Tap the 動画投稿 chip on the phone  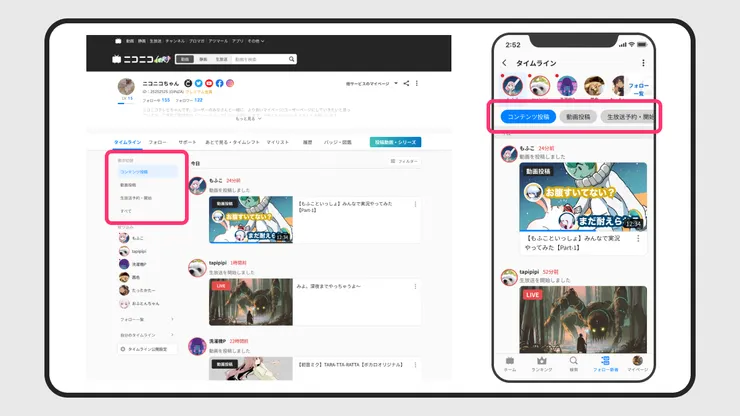[x=578, y=117]
